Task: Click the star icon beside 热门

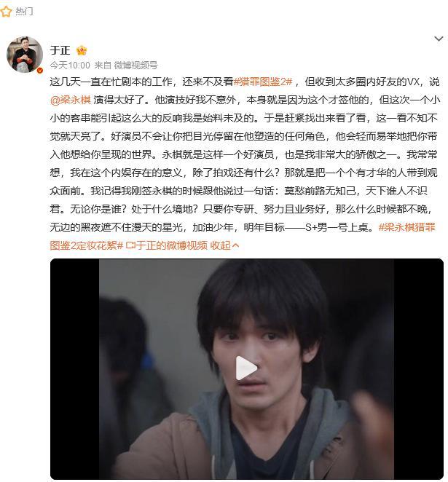Action: point(6,12)
